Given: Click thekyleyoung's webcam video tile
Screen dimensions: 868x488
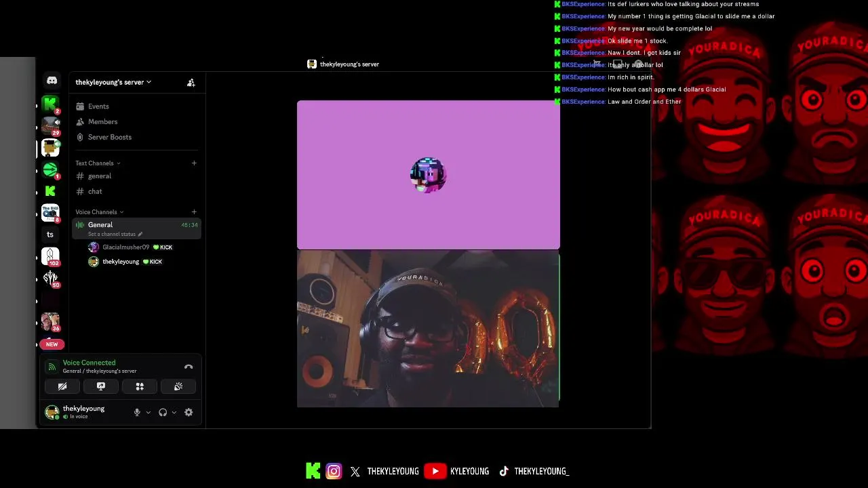Looking at the screenshot, I should pyautogui.click(x=428, y=329).
